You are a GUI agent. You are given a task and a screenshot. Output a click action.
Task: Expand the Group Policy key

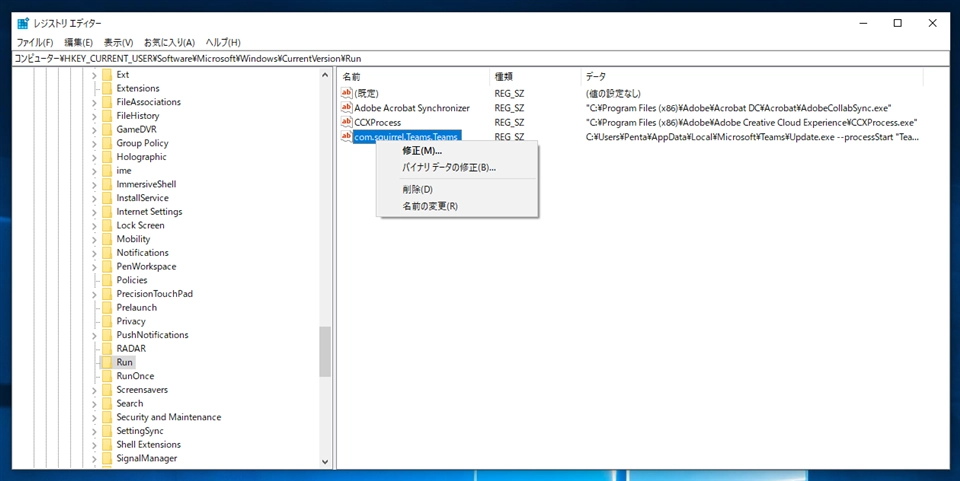click(x=94, y=143)
